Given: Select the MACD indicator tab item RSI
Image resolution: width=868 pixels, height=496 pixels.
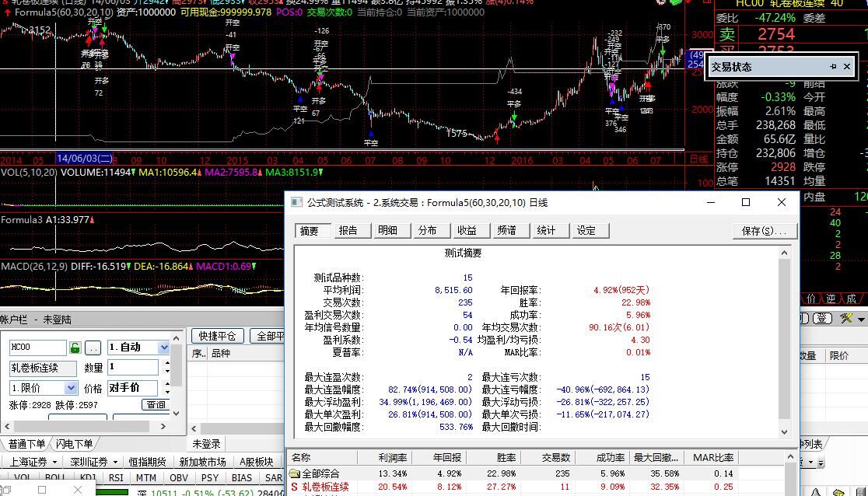Looking at the screenshot, I should (116, 477).
